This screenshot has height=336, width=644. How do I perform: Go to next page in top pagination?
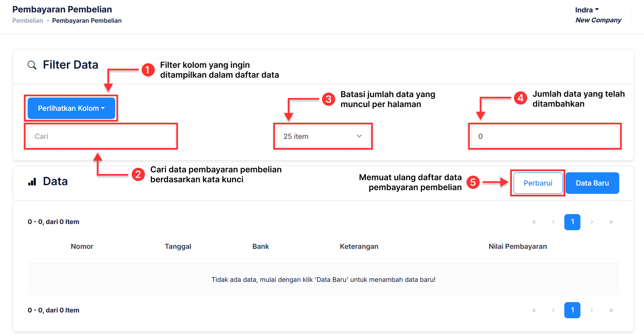pyautogui.click(x=592, y=222)
